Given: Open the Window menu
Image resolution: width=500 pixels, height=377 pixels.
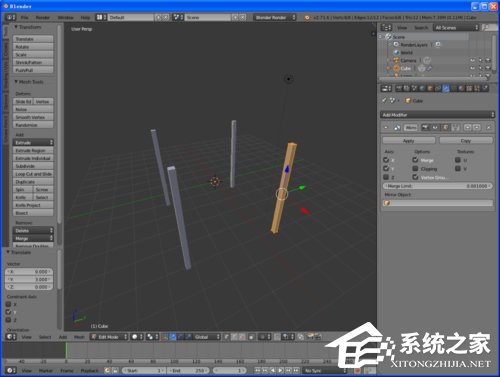Looking at the screenshot, I should click(x=65, y=17).
